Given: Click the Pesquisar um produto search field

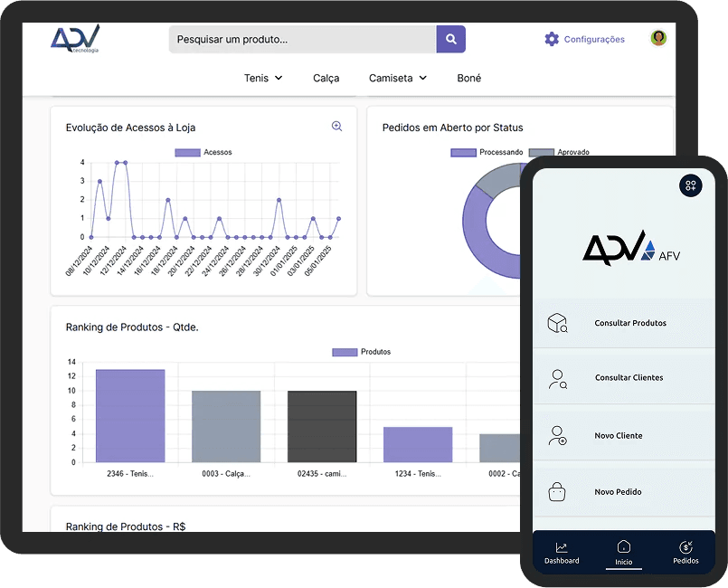Looking at the screenshot, I should [x=302, y=39].
